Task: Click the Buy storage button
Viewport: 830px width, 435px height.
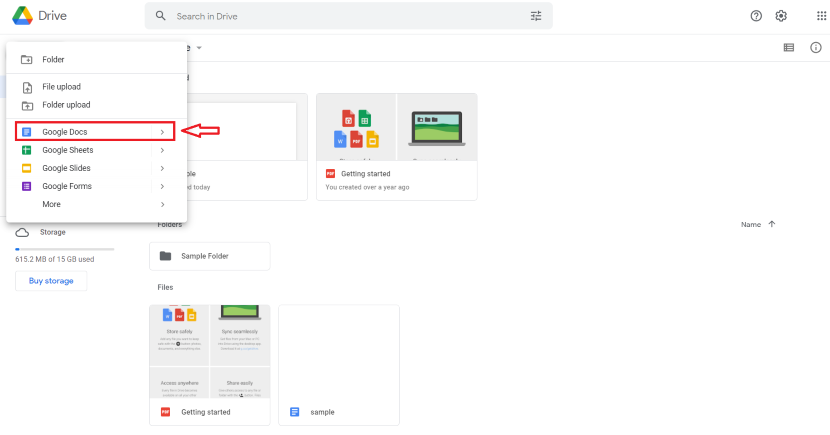Action: click(51, 281)
